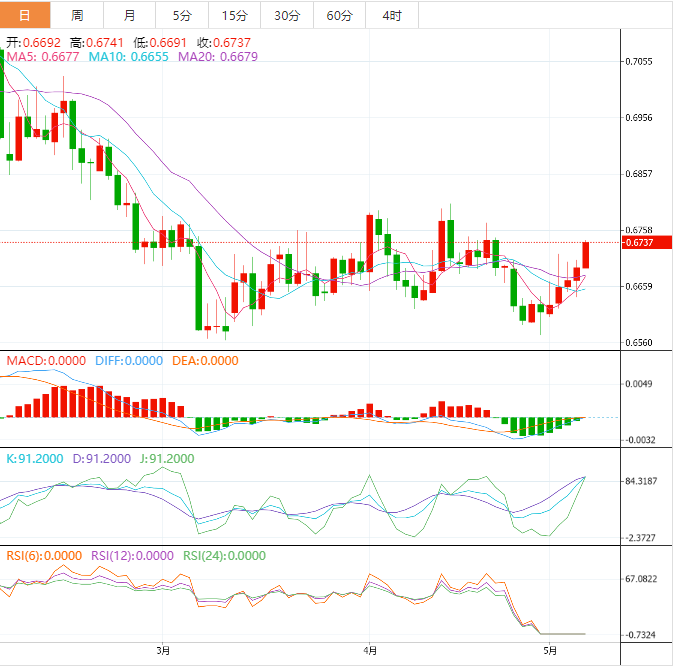Click the J:91.2000 KDJ label
This screenshot has height=668, width=675.
pyautogui.click(x=167, y=458)
